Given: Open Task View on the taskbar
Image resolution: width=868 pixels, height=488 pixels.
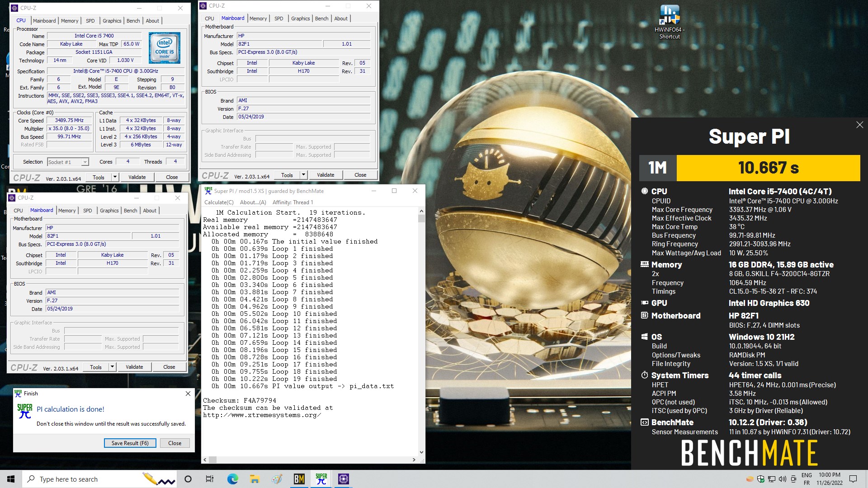Looking at the screenshot, I should [210, 479].
